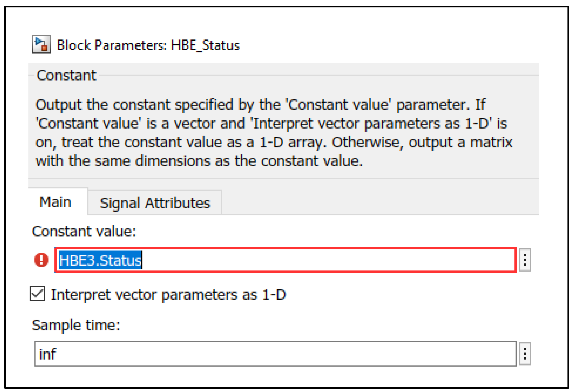Click the word 'Output' starting the description
The height and width of the screenshot is (392, 576).
click(x=59, y=105)
